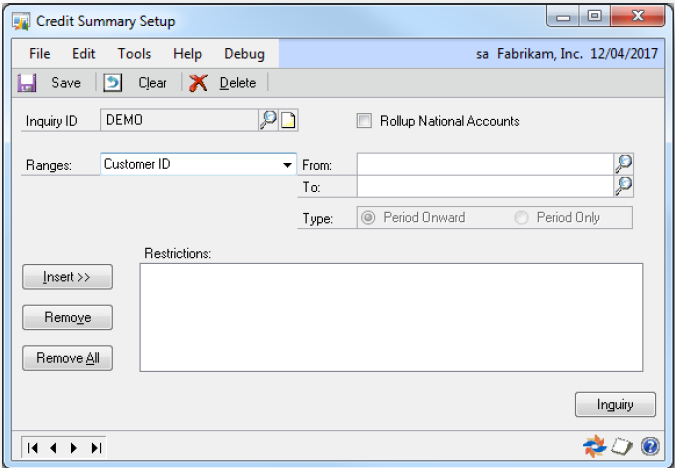
Task: Expand the Ranges Customer ID dropdown
Action: coord(288,165)
